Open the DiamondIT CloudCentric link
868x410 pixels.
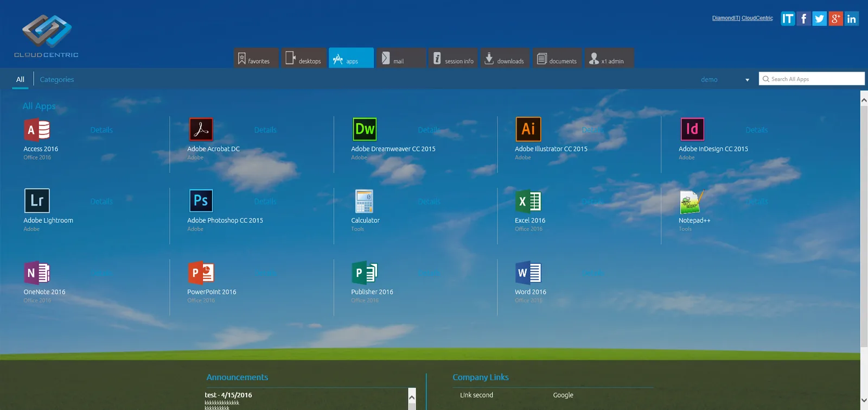click(x=743, y=18)
